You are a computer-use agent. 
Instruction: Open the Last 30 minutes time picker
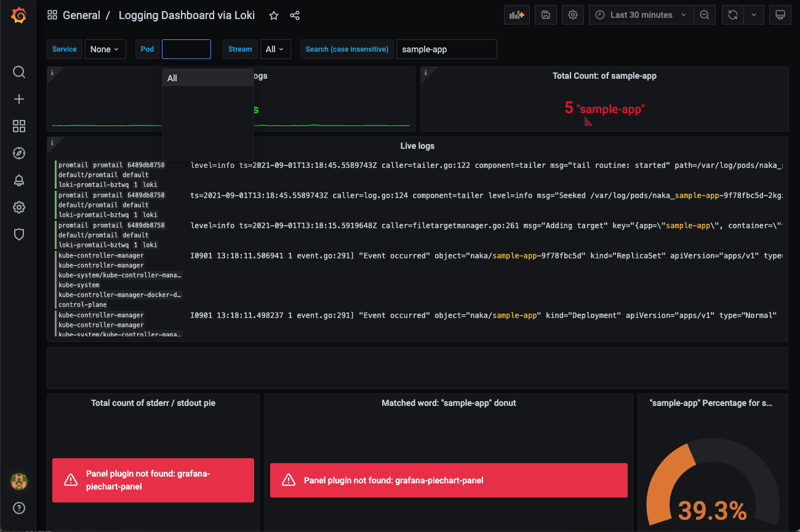click(641, 15)
